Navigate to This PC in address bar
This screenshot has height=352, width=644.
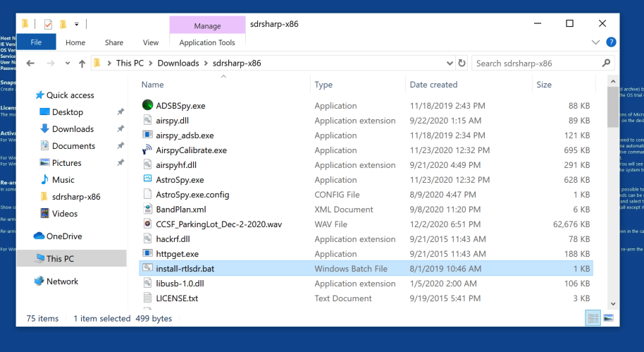pyautogui.click(x=130, y=63)
